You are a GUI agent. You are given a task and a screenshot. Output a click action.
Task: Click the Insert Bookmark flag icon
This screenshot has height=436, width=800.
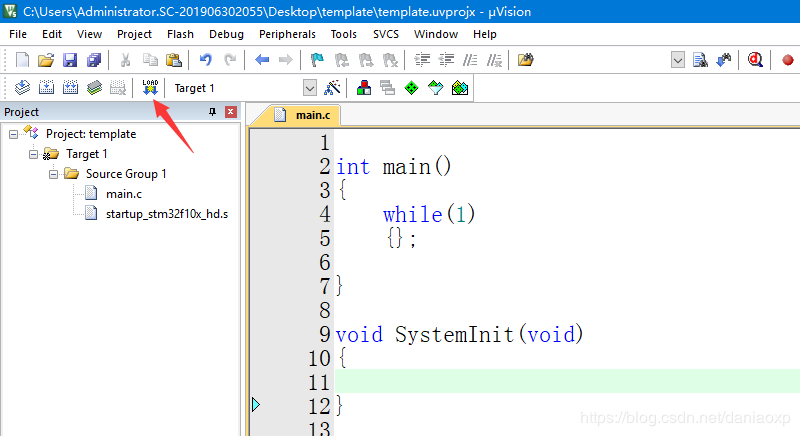pos(317,60)
